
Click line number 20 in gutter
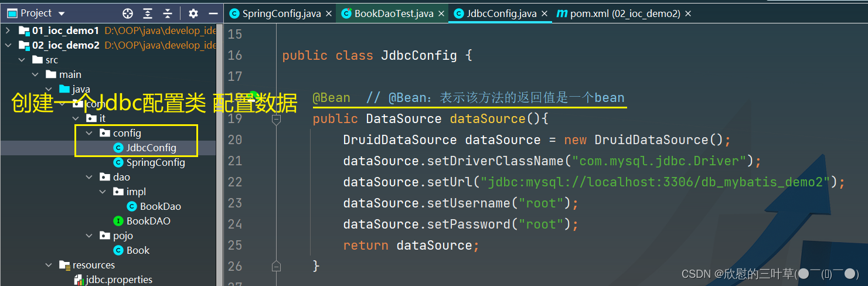[x=234, y=139]
